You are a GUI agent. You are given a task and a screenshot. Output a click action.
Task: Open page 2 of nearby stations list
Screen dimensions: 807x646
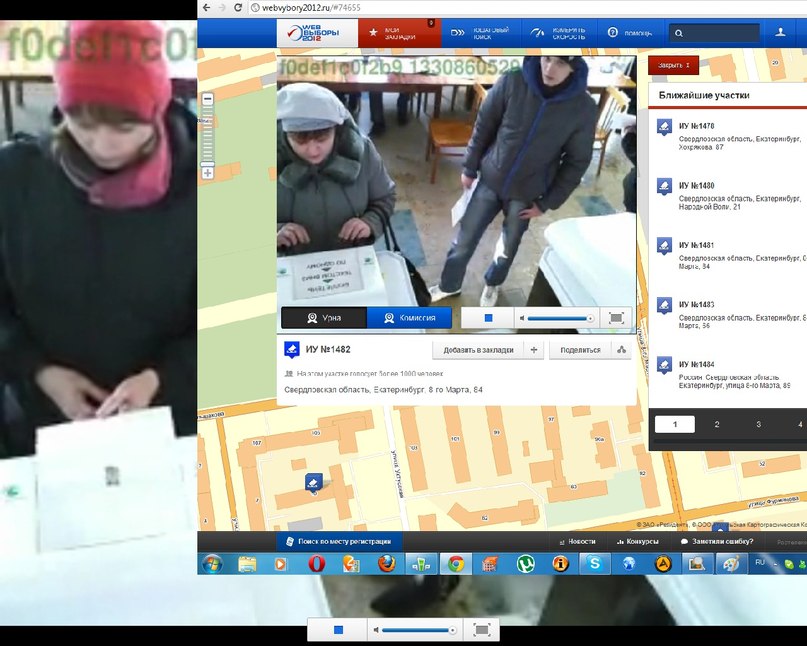(716, 423)
